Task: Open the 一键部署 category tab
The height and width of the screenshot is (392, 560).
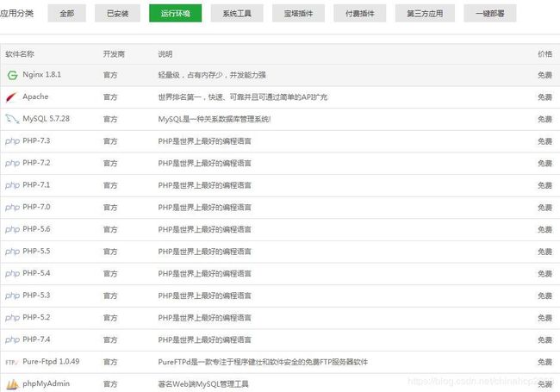Action: point(490,13)
